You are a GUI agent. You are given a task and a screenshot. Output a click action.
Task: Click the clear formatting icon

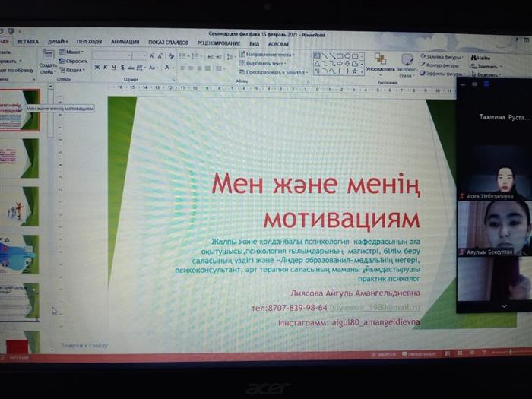coord(171,55)
